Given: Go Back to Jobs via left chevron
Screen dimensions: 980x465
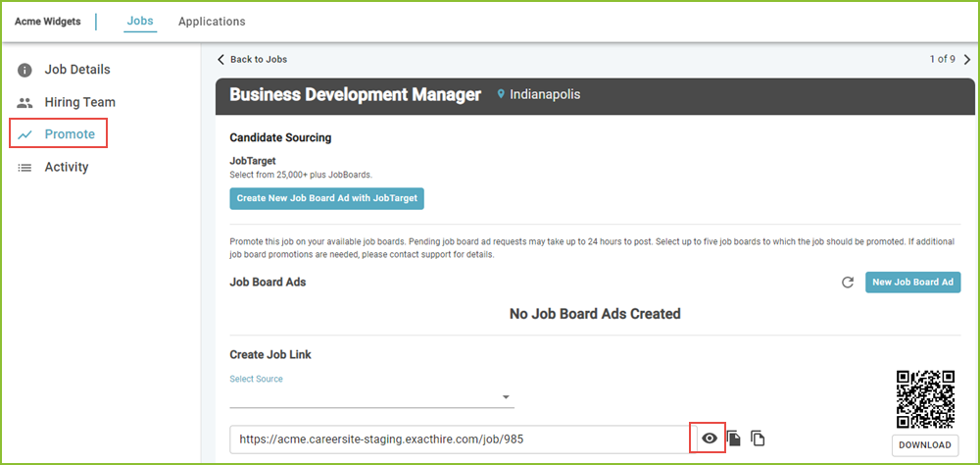Looking at the screenshot, I should (220, 60).
